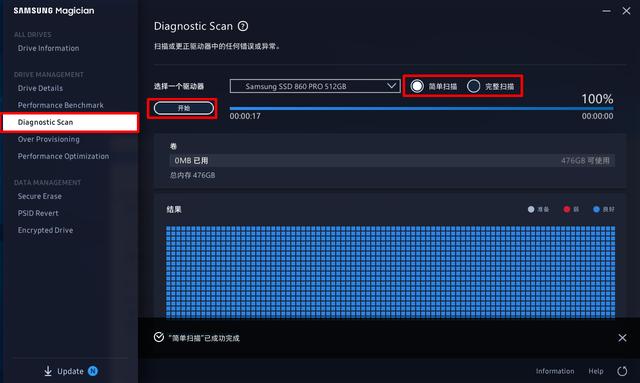The width and height of the screenshot is (640, 383).
Task: Open the Samsung SSD 860 PRO 512GB dropdown
Action: coord(315,86)
